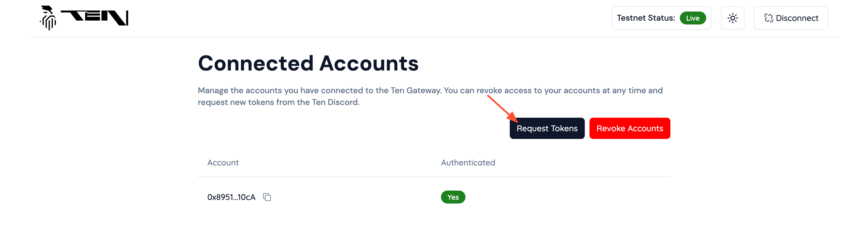Toggle light/dark theme sun icon
868x241 pixels.
732,18
